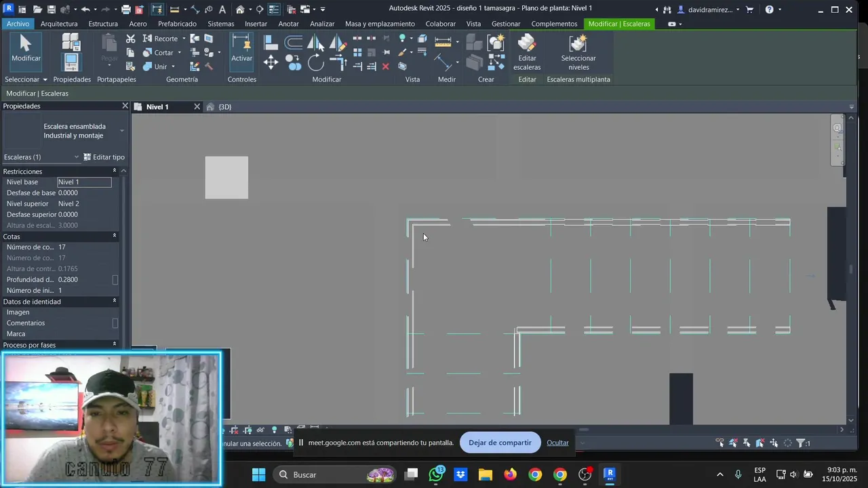Cut to clipboard with the scissors icon
The width and height of the screenshot is (868, 488).
pyautogui.click(x=130, y=39)
